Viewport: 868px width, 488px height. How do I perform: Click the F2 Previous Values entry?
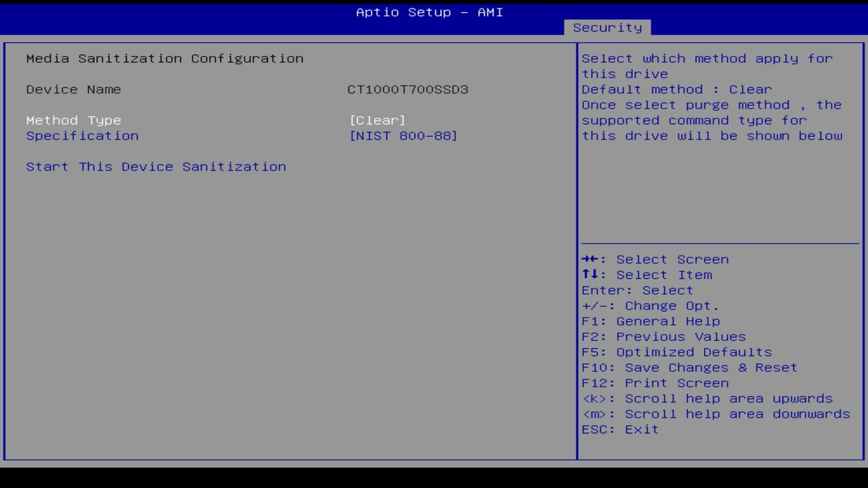663,336
